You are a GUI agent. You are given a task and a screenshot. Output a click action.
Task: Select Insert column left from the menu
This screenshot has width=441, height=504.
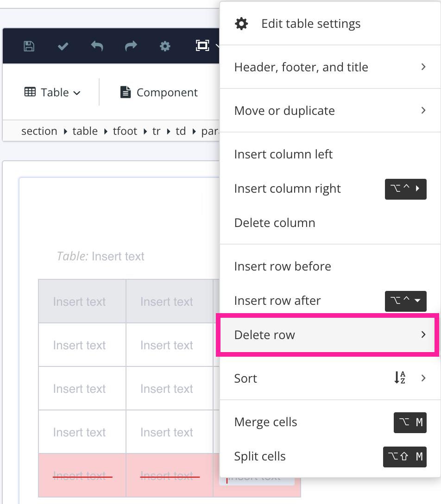point(283,154)
